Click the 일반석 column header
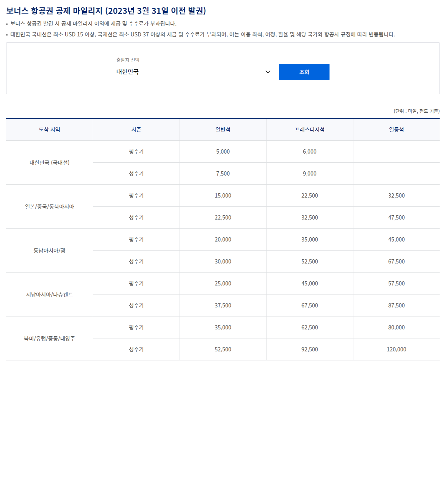 [x=223, y=129]
